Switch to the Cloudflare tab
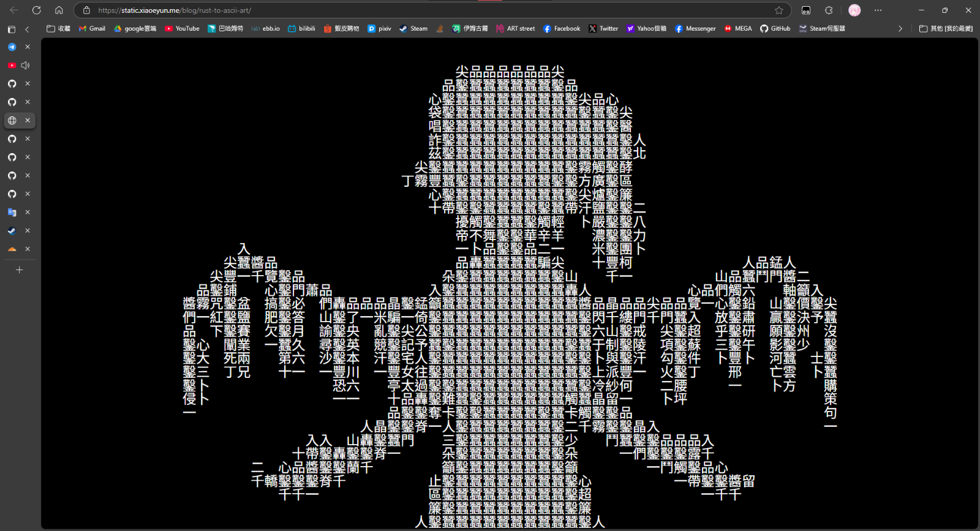Image resolution: width=980 pixels, height=531 pixels. pos(12,249)
